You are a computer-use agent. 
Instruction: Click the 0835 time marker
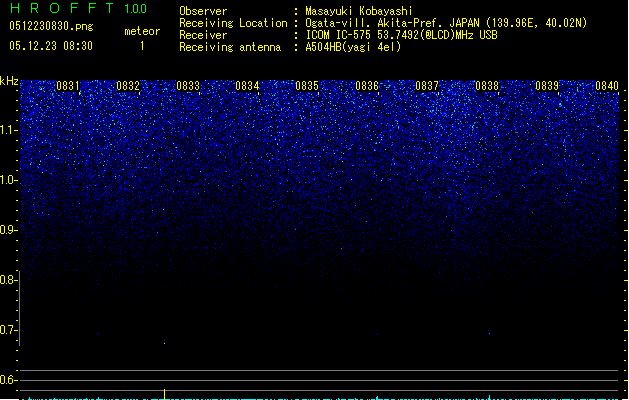pyautogui.click(x=307, y=86)
